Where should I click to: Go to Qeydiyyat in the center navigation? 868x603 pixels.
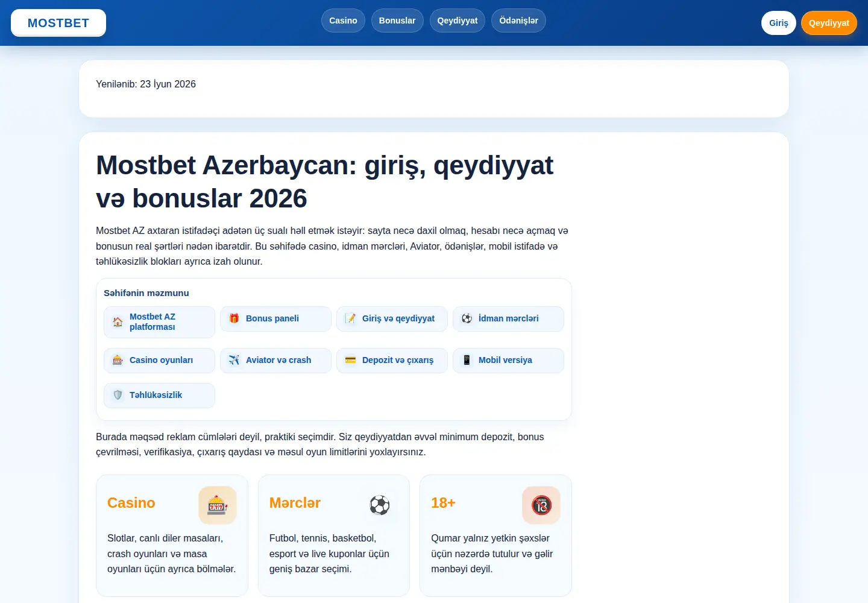(458, 21)
